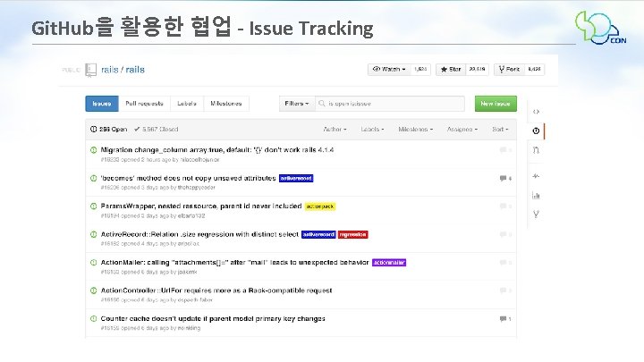
Task: Click open-issue icon for ActionController::UrlFor issue
Action: (x=94, y=290)
